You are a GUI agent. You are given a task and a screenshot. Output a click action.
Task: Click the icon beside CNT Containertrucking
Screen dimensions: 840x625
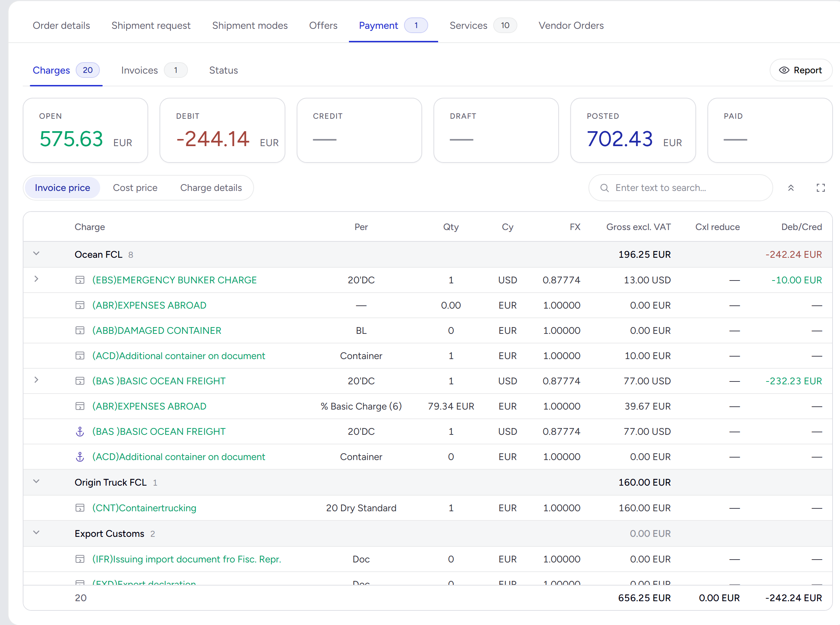click(x=80, y=508)
